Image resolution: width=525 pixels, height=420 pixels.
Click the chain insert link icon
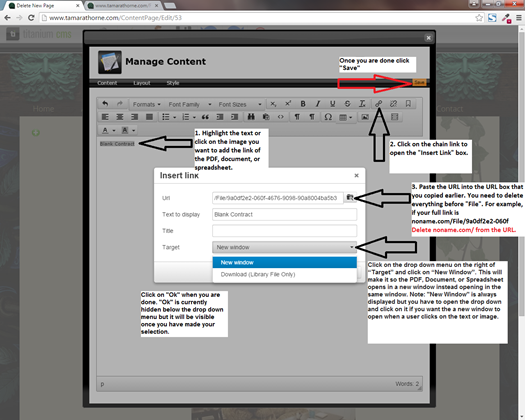pos(379,104)
